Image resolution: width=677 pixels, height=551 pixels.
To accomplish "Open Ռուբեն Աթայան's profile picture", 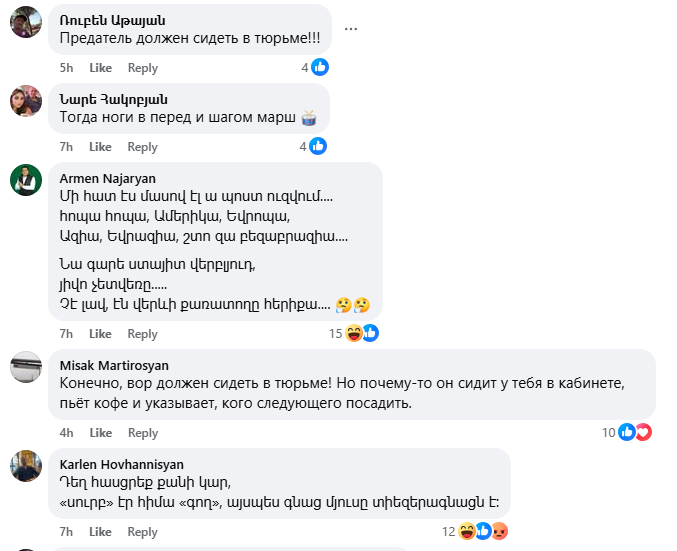I will coord(25,21).
